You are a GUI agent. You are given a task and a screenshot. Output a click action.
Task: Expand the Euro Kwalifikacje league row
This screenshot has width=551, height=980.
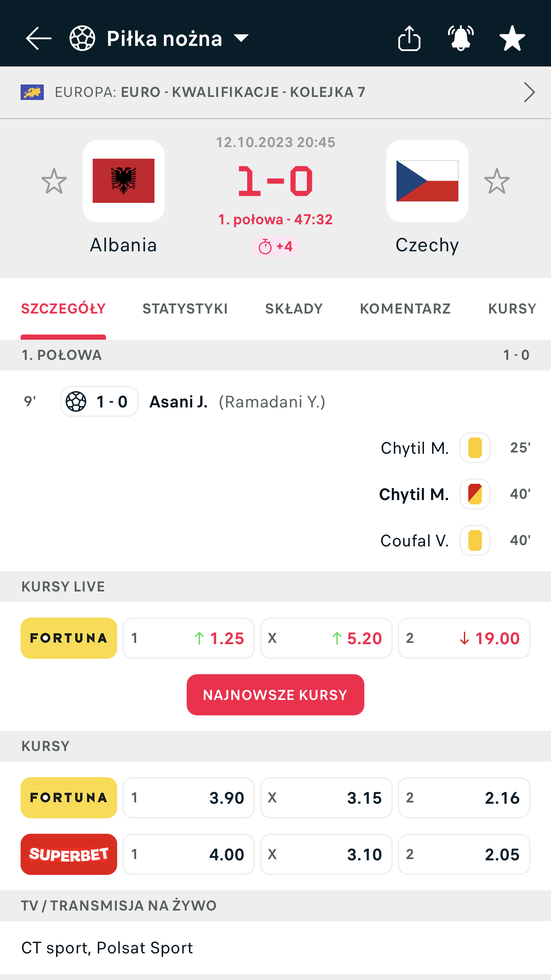click(529, 92)
